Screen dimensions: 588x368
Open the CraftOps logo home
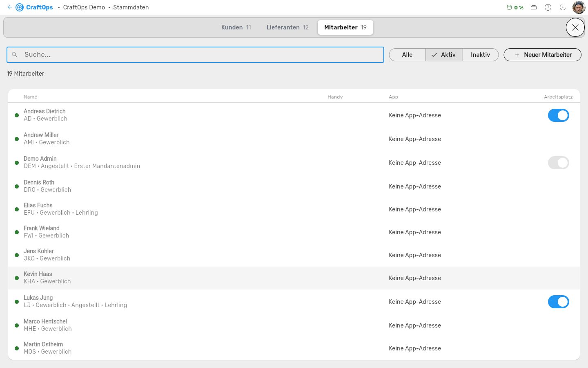pos(34,7)
